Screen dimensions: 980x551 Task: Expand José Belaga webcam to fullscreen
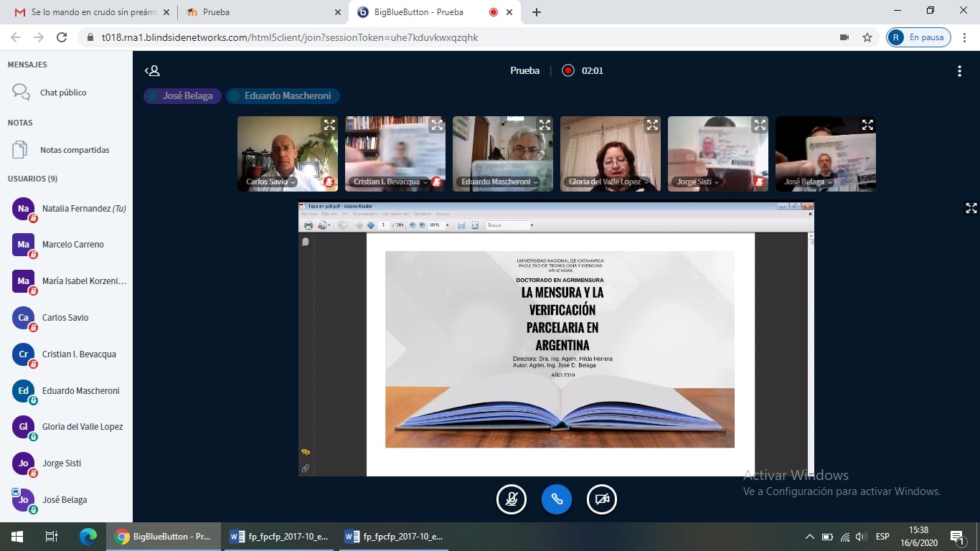point(867,125)
